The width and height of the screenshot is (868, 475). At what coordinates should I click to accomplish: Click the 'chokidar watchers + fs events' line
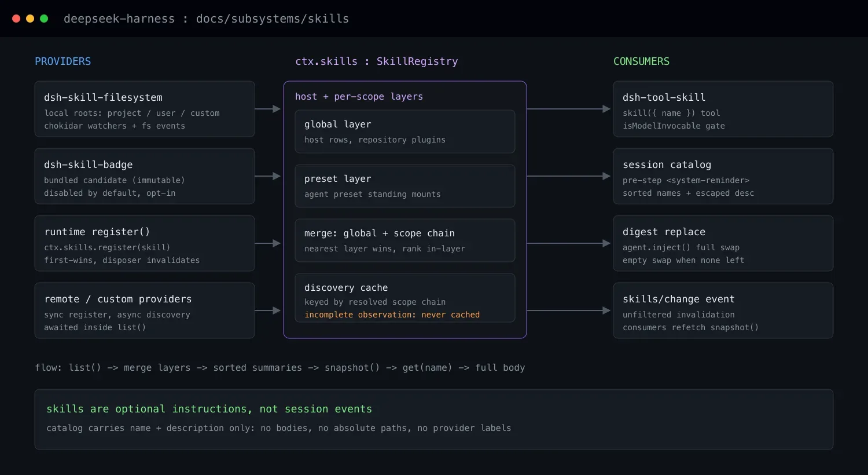point(115,126)
